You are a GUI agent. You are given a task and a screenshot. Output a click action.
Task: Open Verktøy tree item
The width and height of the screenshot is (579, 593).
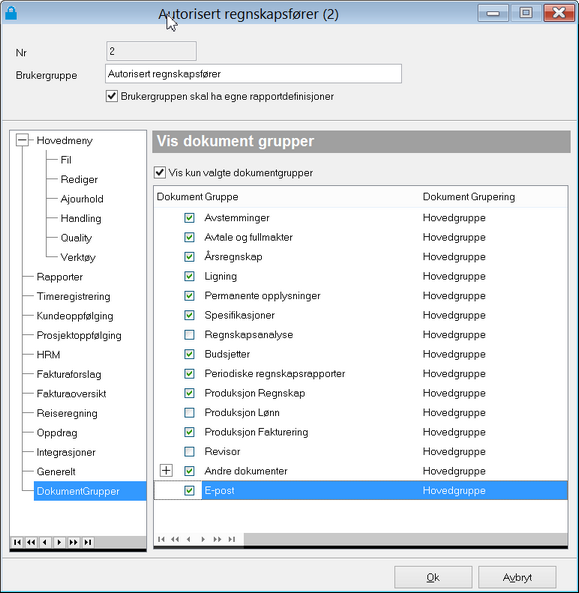(x=78, y=257)
